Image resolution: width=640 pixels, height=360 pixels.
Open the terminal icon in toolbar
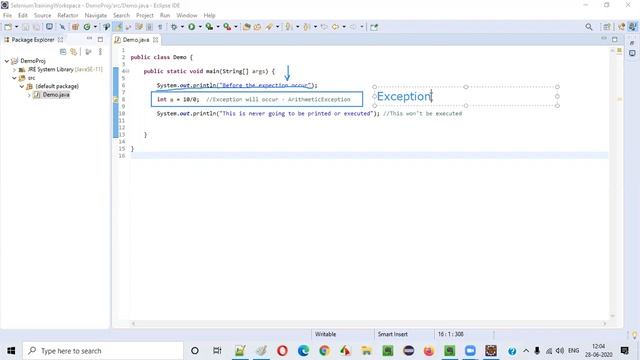(49, 27)
